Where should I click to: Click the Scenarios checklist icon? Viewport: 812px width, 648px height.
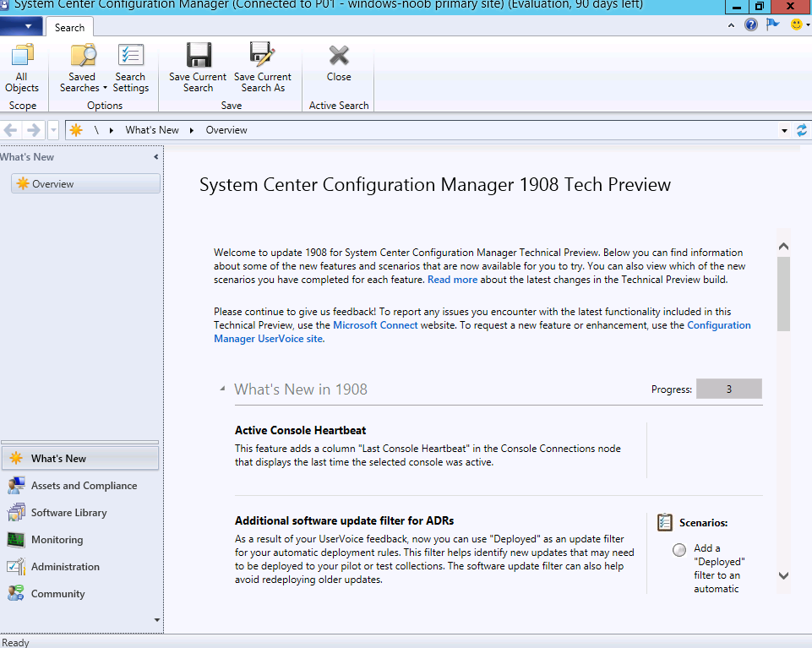click(665, 522)
